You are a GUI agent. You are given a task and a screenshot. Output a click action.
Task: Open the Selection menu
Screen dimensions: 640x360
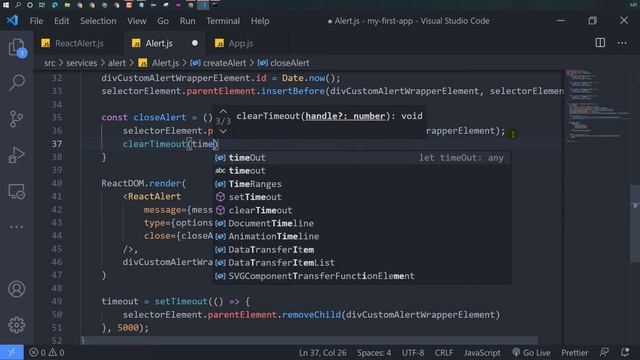[98, 21]
